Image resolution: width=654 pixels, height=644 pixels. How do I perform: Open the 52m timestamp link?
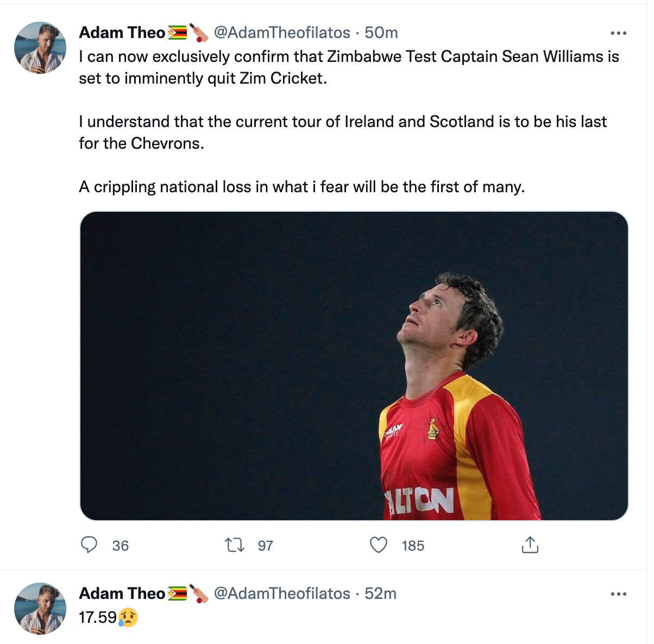click(x=380, y=594)
